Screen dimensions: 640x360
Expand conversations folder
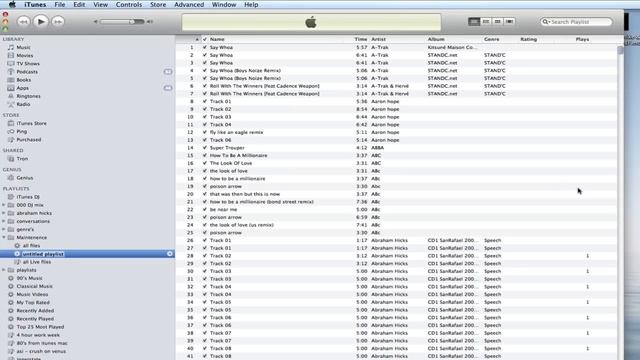pyautogui.click(x=4, y=221)
